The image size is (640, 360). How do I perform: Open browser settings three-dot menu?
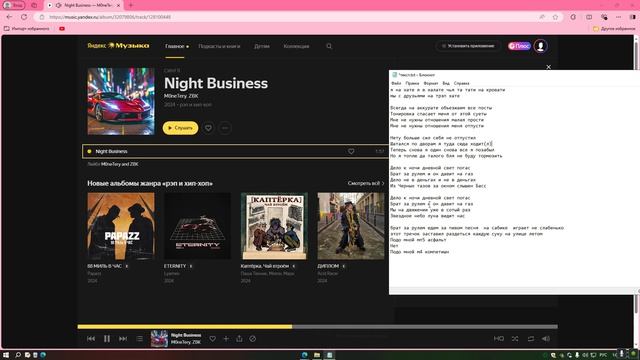pos(619,17)
